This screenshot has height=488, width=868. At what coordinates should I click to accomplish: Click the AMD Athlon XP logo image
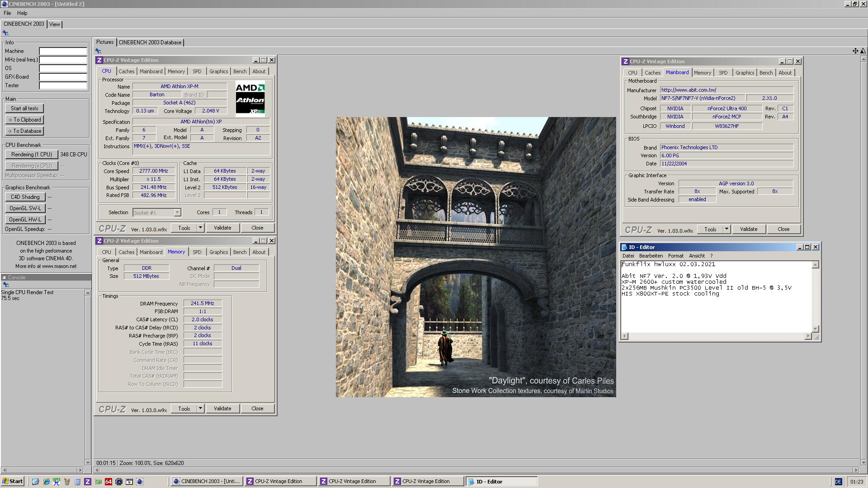point(250,99)
